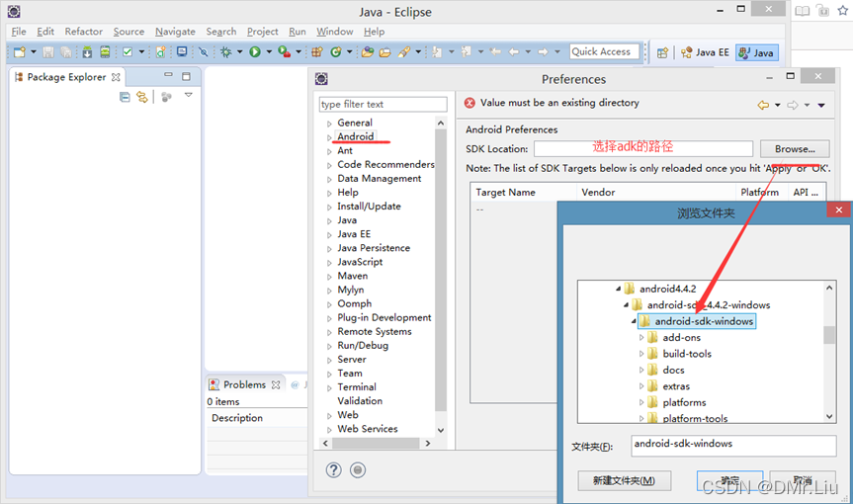Select the docs folder

tap(673, 370)
